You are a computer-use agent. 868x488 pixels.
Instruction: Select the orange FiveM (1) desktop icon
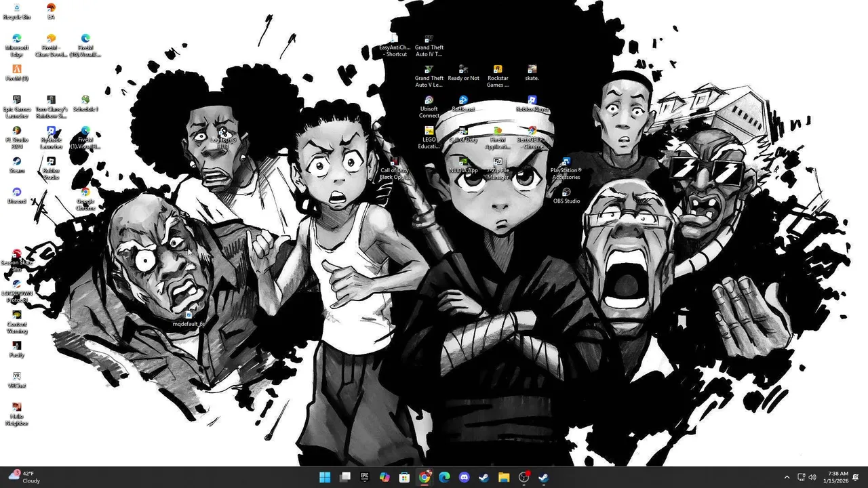17,73
